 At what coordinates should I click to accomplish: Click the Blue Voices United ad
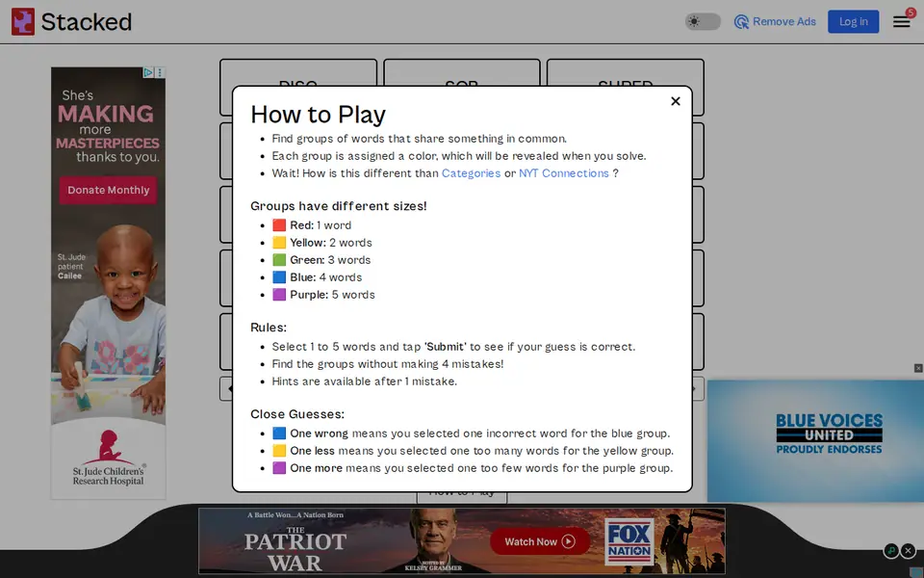pos(815,441)
